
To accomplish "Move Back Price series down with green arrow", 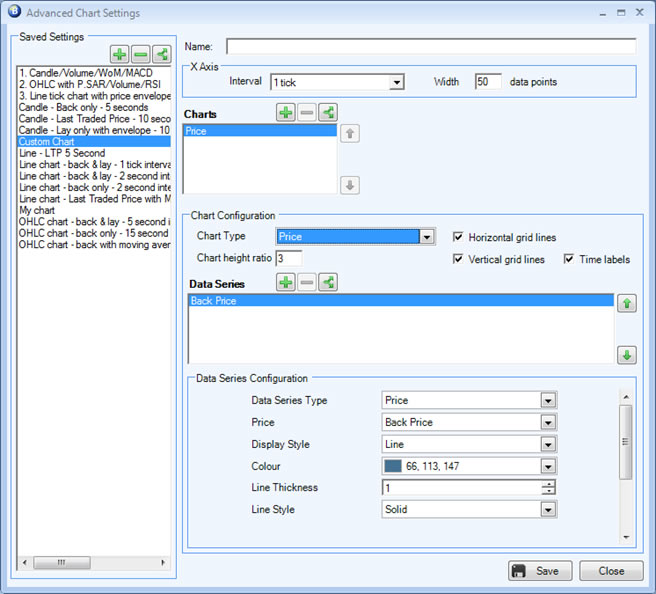I will [626, 354].
